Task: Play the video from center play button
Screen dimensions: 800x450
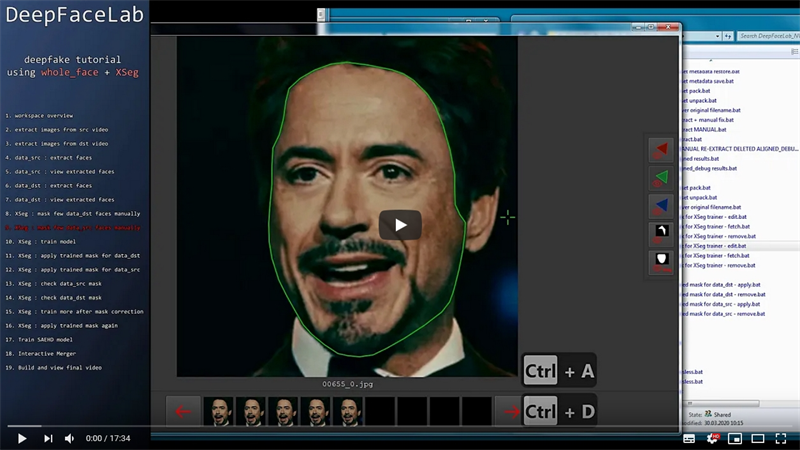Action: click(x=400, y=224)
